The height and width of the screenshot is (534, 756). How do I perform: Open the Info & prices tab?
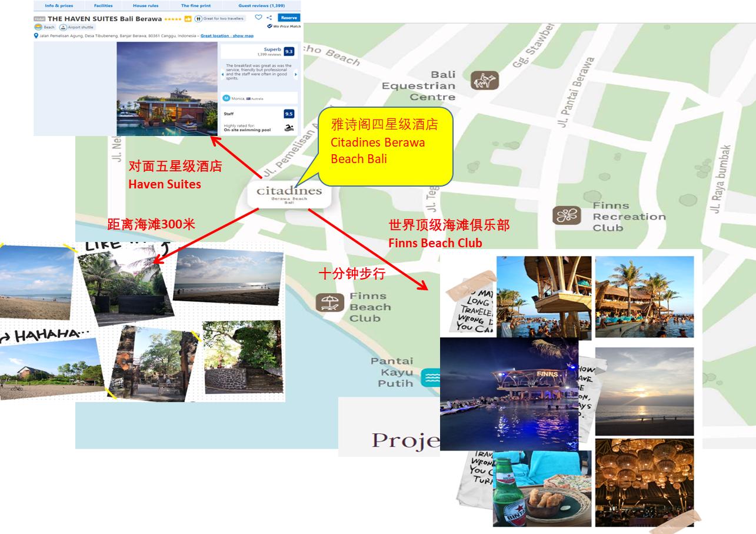59,6
